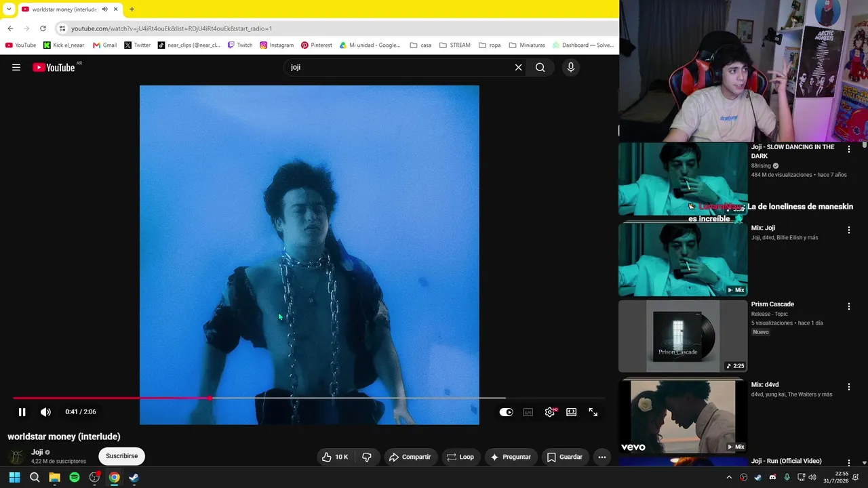The image size is (868, 488).
Task: Start voice search with the microphone button
Action: point(570,67)
